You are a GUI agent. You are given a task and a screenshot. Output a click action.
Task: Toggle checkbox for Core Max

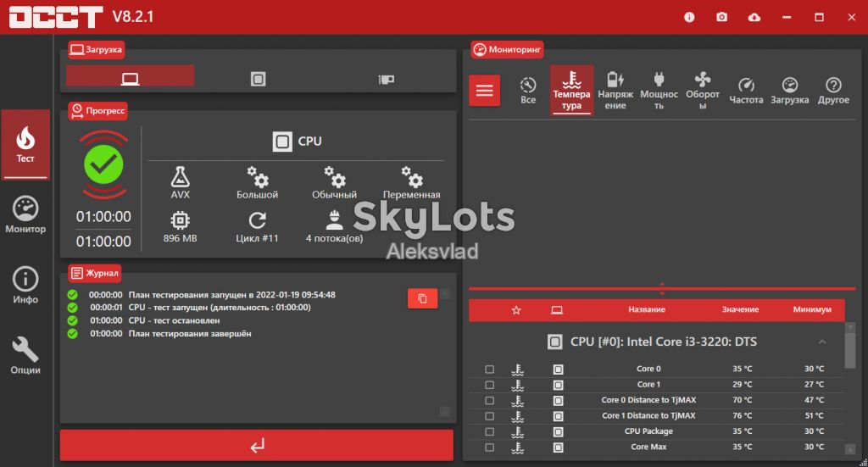tap(489, 447)
